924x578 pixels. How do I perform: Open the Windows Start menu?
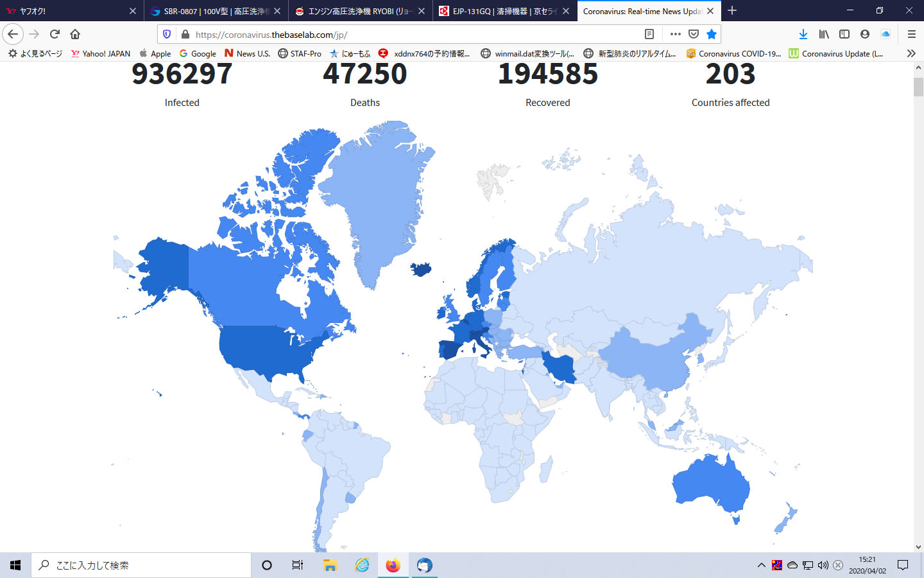point(15,565)
